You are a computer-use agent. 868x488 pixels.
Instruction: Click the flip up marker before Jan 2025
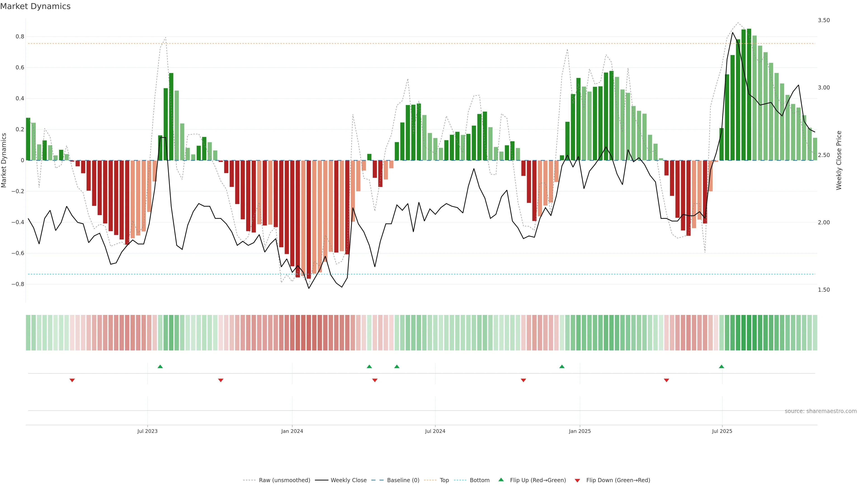tap(562, 366)
